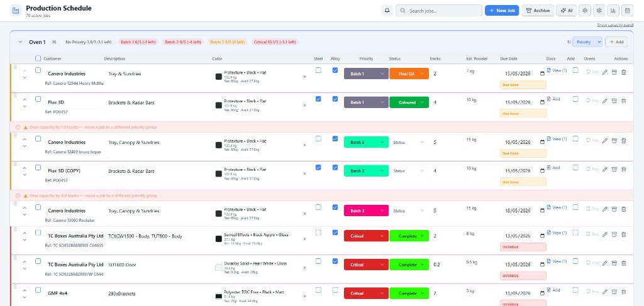The height and width of the screenshot is (306, 644).
Task: Open the AI assistant button
Action: point(567,11)
